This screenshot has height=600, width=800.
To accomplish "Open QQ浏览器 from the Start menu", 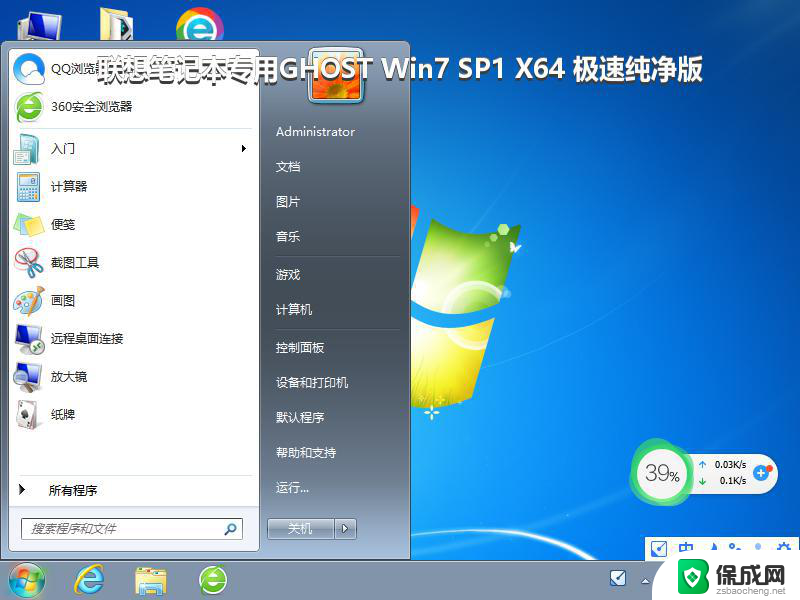I will [x=132, y=69].
